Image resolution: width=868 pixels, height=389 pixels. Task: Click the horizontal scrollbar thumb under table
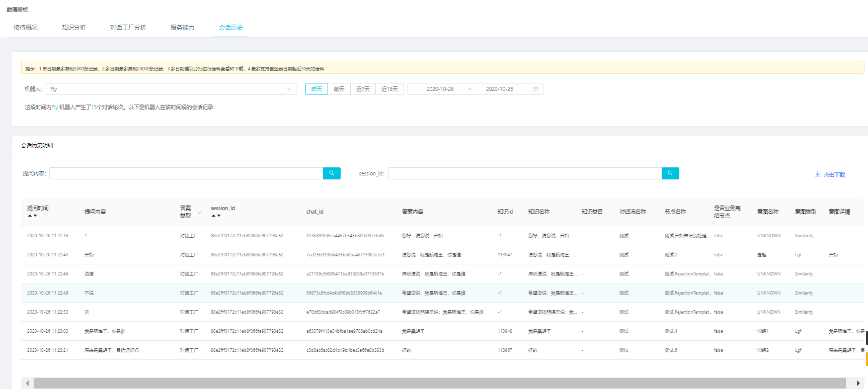click(x=439, y=383)
